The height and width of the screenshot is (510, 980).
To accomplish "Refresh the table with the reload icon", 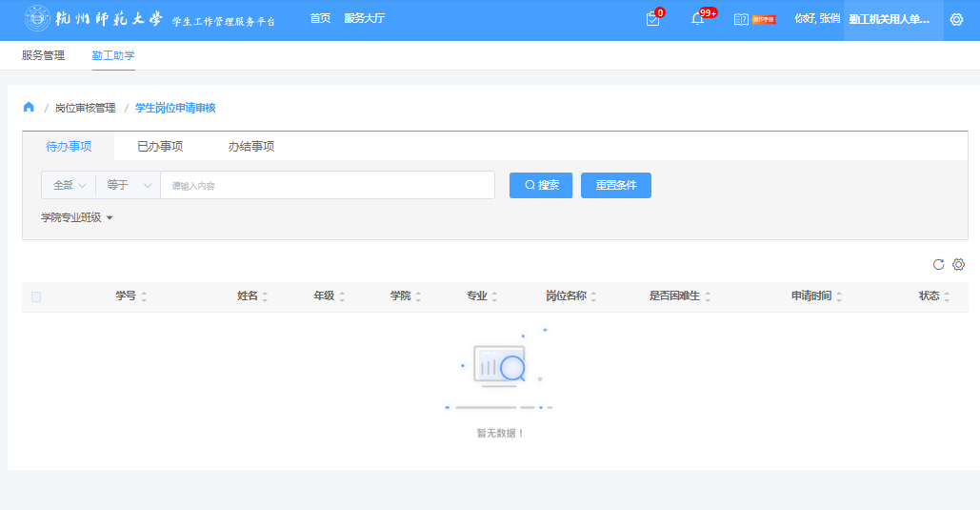I will [x=938, y=265].
